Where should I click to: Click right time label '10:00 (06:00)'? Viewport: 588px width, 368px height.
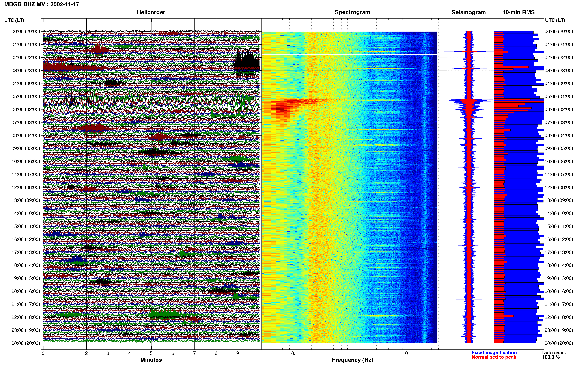(559, 161)
